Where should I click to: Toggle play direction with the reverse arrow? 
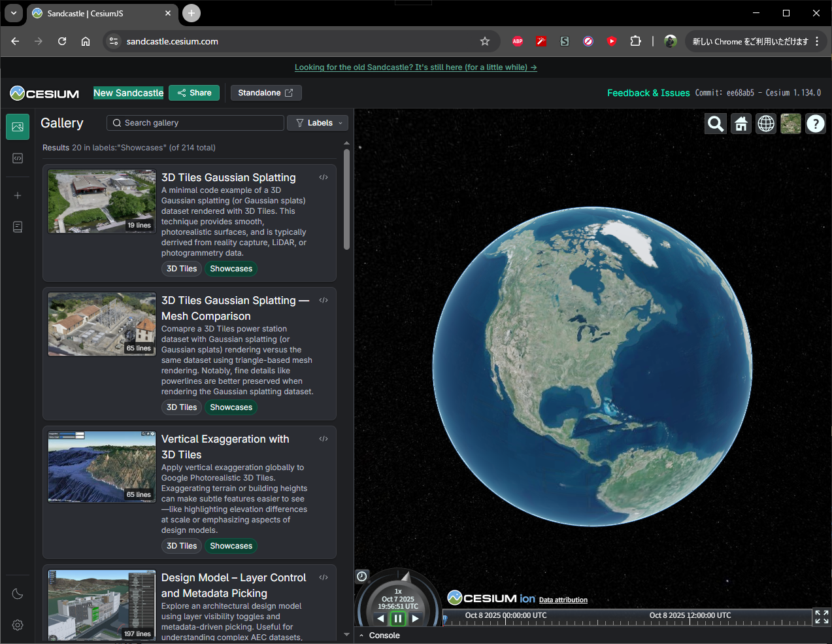coord(380,618)
